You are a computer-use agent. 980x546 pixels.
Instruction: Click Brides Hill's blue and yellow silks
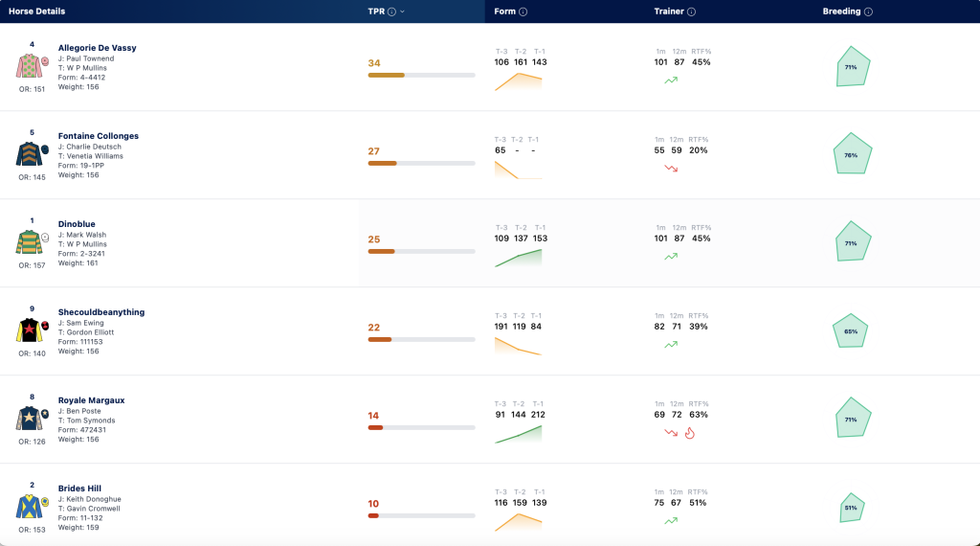[x=29, y=507]
